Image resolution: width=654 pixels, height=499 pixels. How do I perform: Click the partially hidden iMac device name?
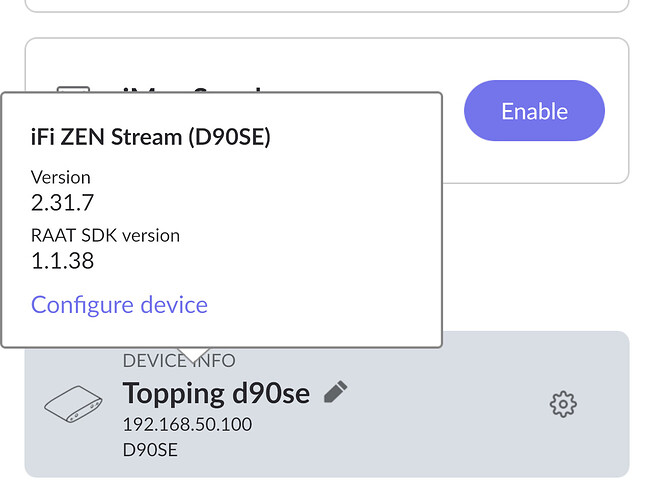coord(192,89)
